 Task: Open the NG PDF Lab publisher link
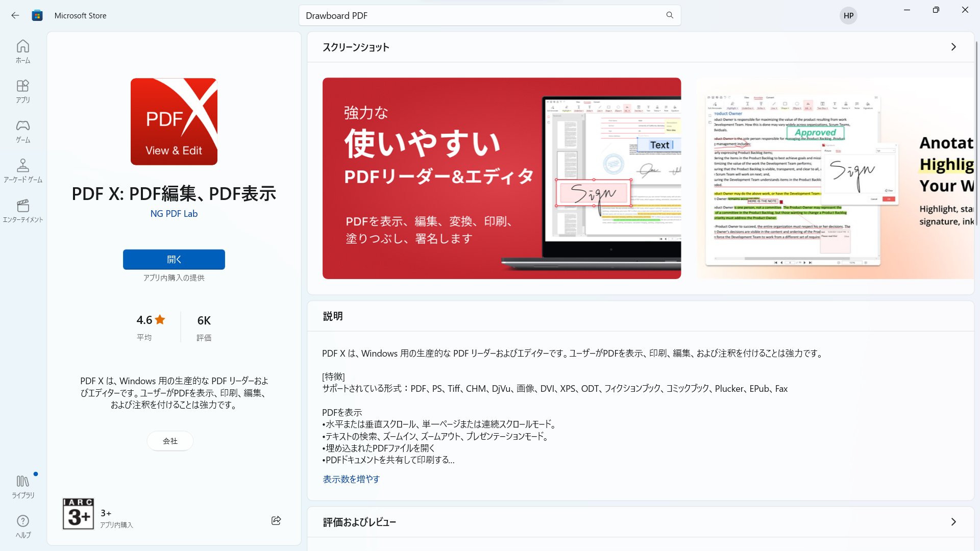(174, 213)
